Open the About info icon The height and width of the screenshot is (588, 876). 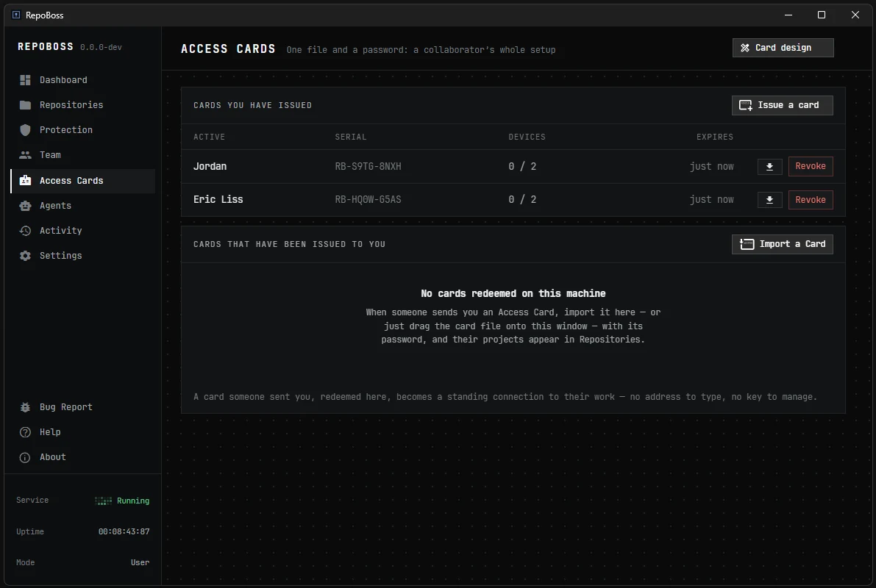coord(25,457)
